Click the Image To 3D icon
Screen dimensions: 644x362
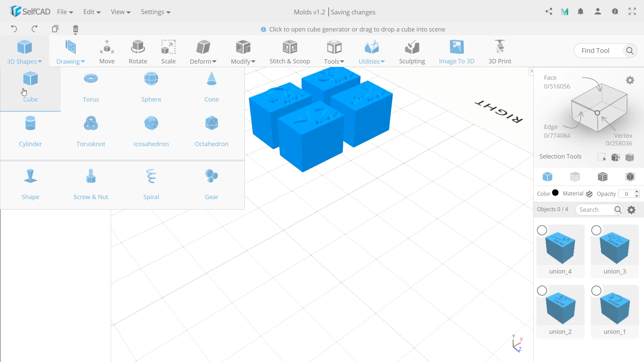457,47
